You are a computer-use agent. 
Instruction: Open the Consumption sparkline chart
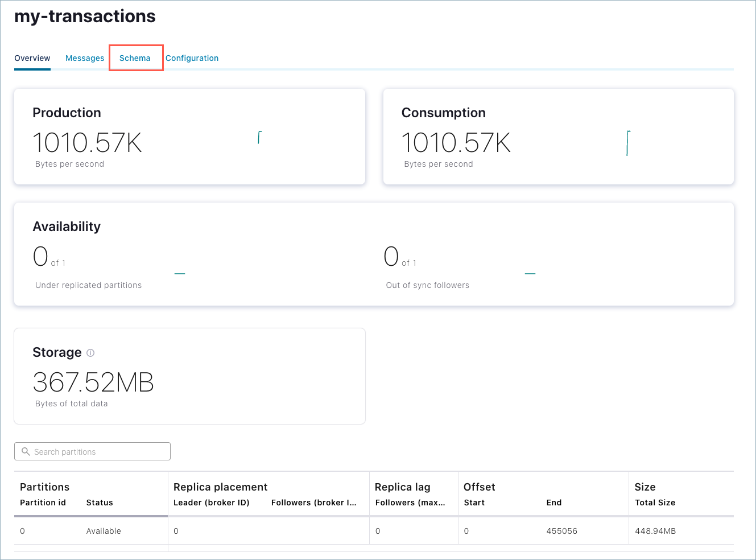click(628, 143)
